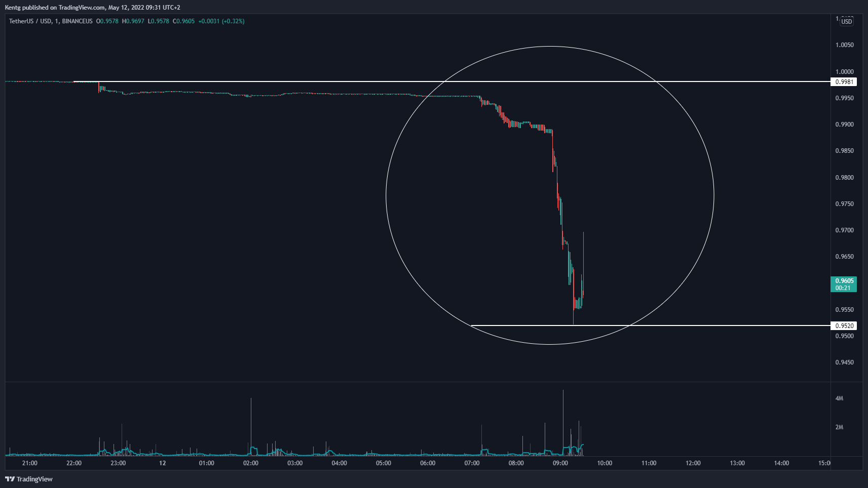Click the TetherUS / USD symbol title
Image resolution: width=868 pixels, height=488 pixels.
click(30, 21)
